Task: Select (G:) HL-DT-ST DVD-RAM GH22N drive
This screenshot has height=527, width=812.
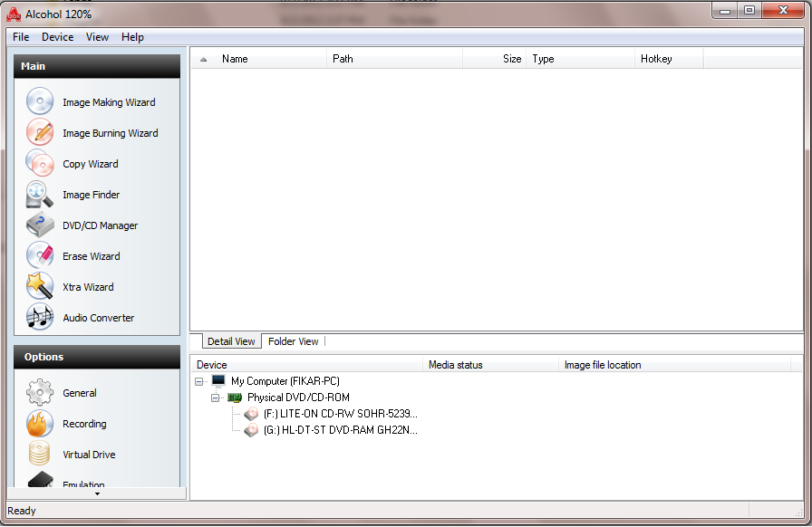Action: coord(340,430)
